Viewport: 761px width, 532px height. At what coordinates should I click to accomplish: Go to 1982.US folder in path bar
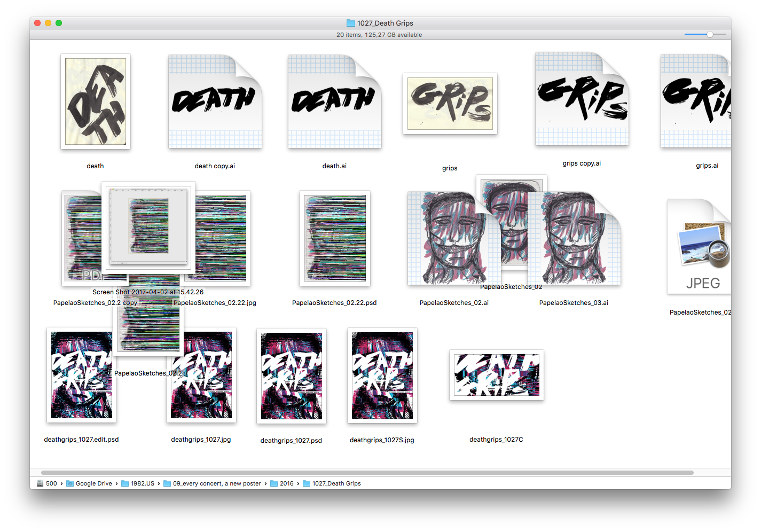click(x=138, y=483)
